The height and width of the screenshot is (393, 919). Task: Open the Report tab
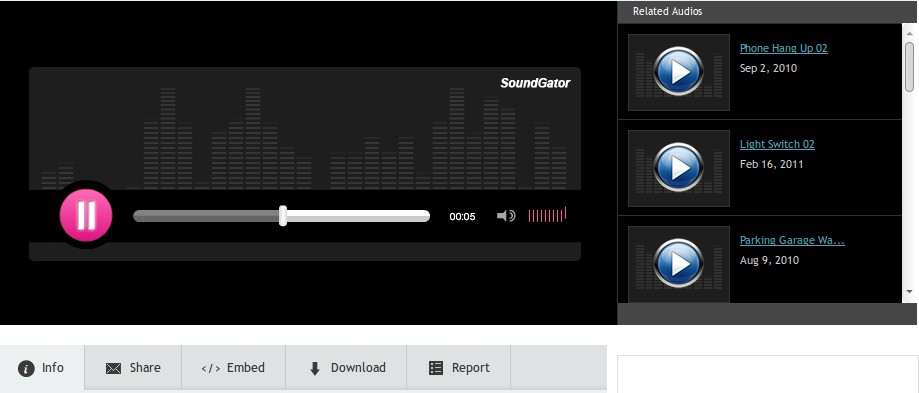[458, 368]
